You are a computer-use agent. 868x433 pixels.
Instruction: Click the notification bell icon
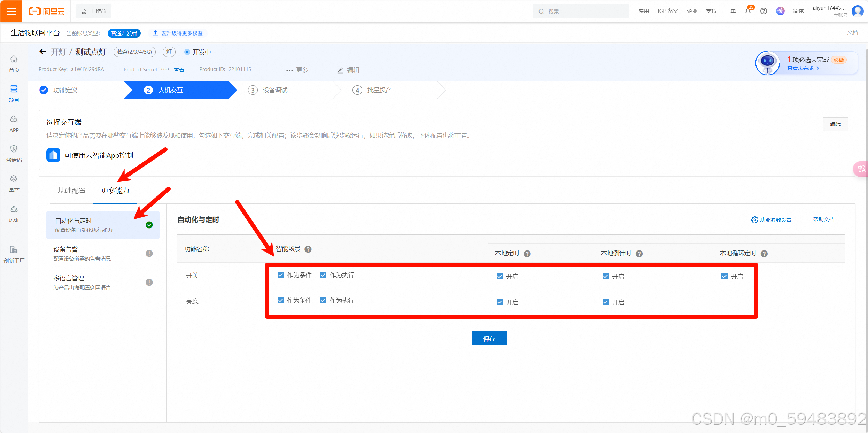pos(748,11)
